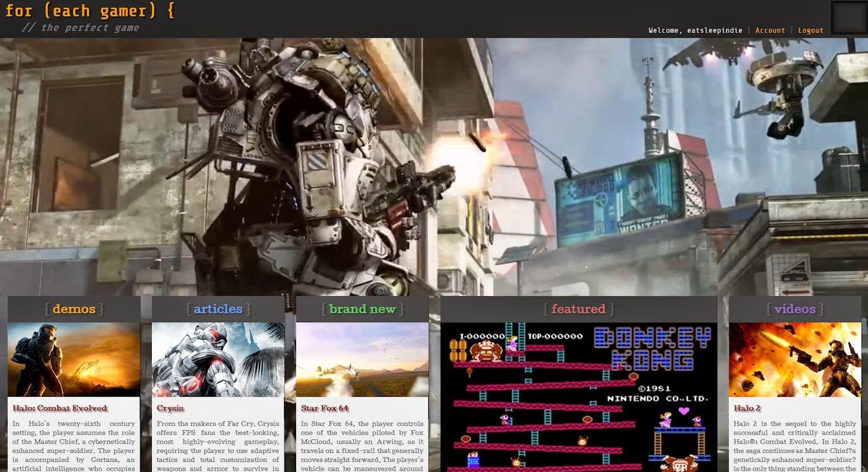Viewport: 868px width, 472px height.
Task: Open the featured section header
Action: coord(579,309)
